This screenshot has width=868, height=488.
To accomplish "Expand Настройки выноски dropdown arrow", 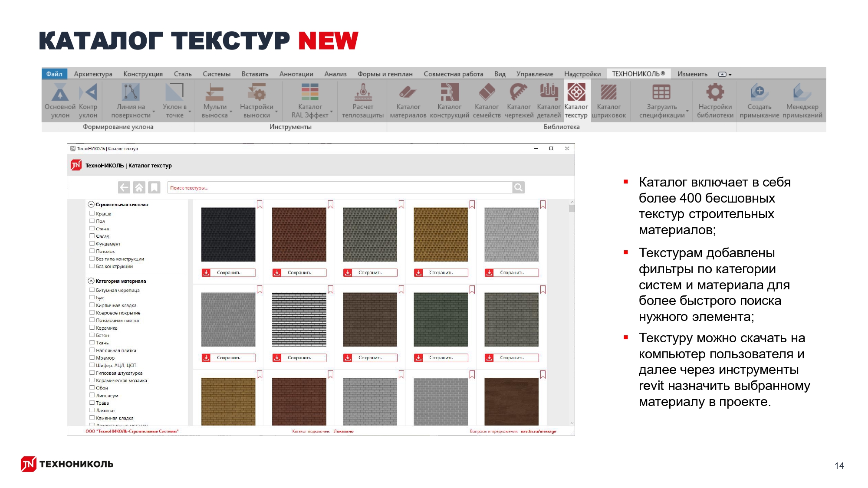I will tap(276, 111).
